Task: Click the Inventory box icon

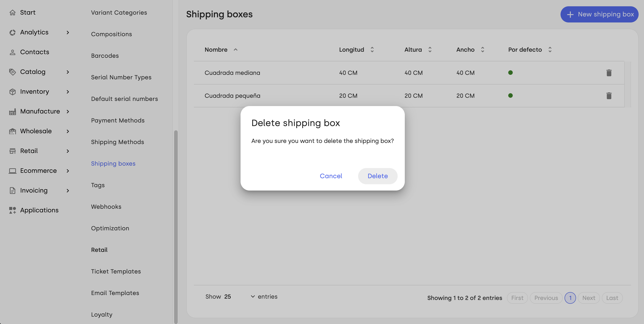Action: [13, 92]
